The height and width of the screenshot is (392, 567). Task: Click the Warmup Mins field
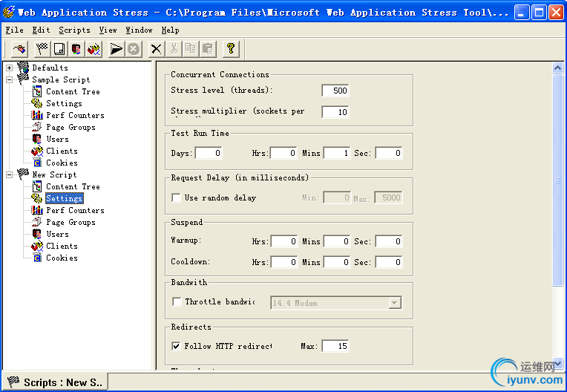pyautogui.click(x=337, y=241)
